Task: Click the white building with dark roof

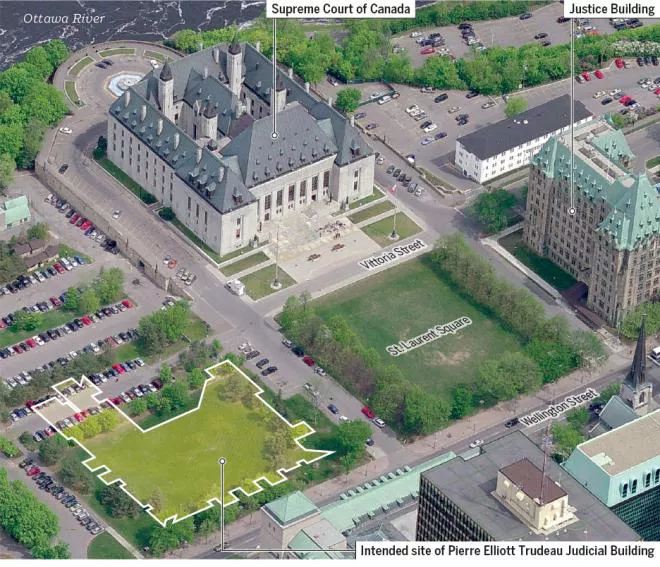Action: pyautogui.click(x=520, y=140)
